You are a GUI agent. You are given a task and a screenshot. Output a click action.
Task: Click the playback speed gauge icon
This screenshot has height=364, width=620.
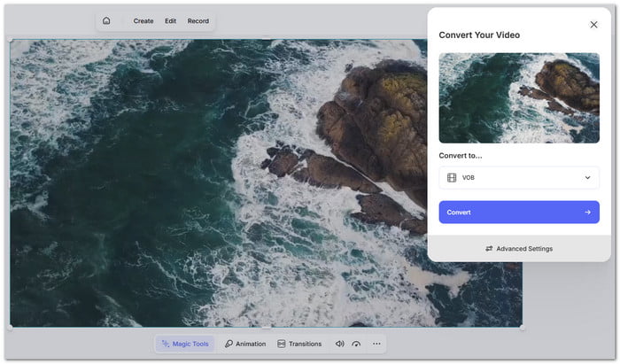click(x=356, y=344)
